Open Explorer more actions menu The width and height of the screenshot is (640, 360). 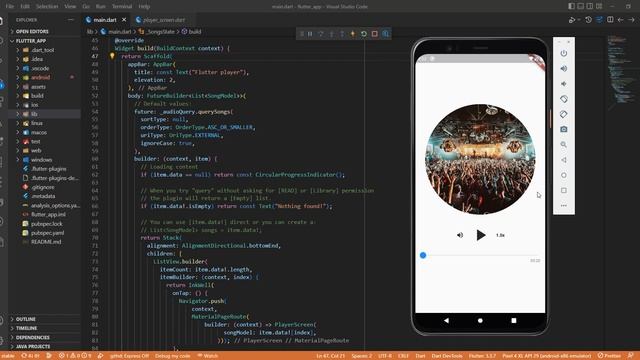(x=71, y=20)
